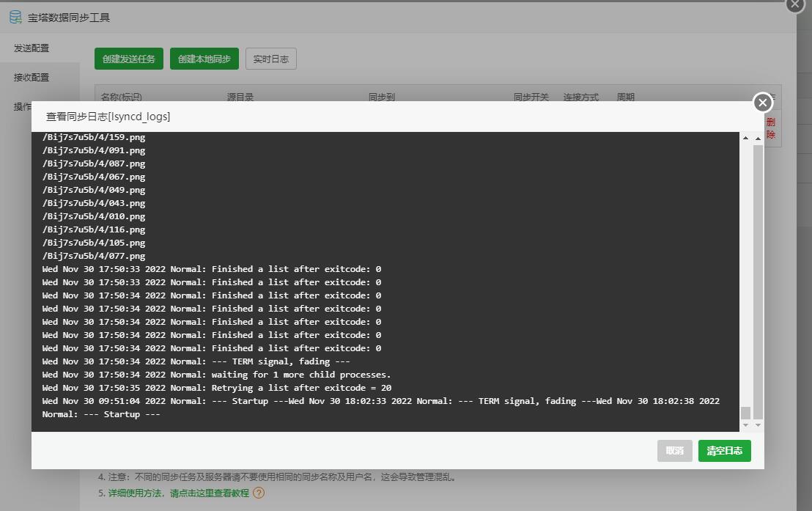The height and width of the screenshot is (511, 812).
Task: Click log line /Bij7s7u5b/4/116.png
Action: (94, 229)
